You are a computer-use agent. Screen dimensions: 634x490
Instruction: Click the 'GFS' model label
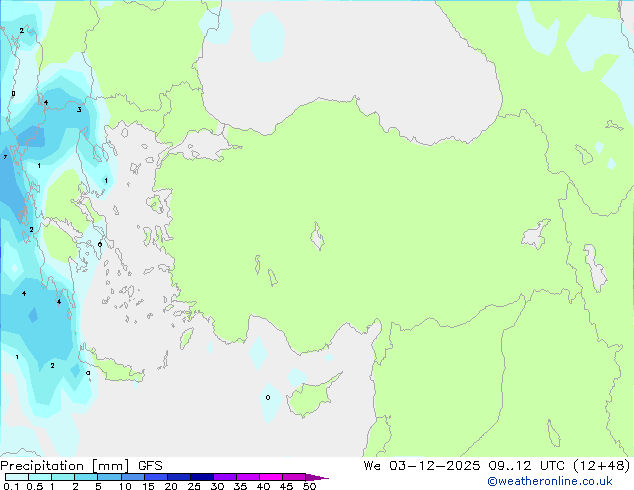[150, 466]
